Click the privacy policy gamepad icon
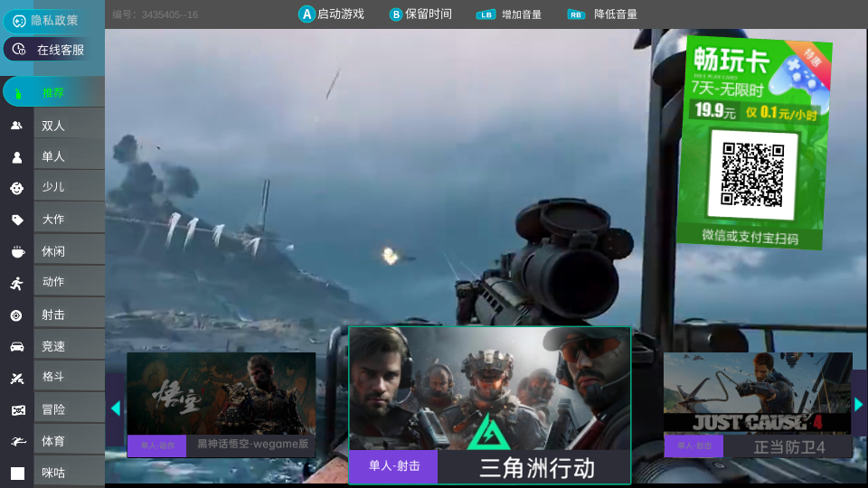868x488 pixels. coord(19,22)
